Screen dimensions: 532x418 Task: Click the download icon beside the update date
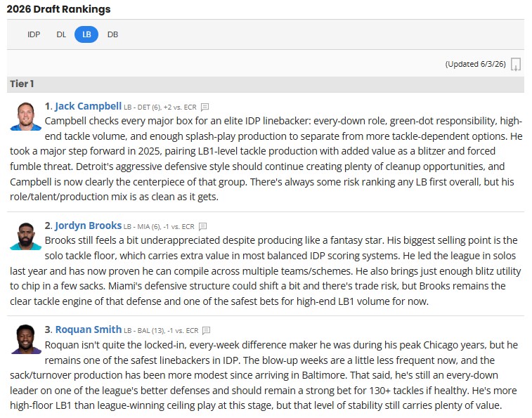click(516, 64)
